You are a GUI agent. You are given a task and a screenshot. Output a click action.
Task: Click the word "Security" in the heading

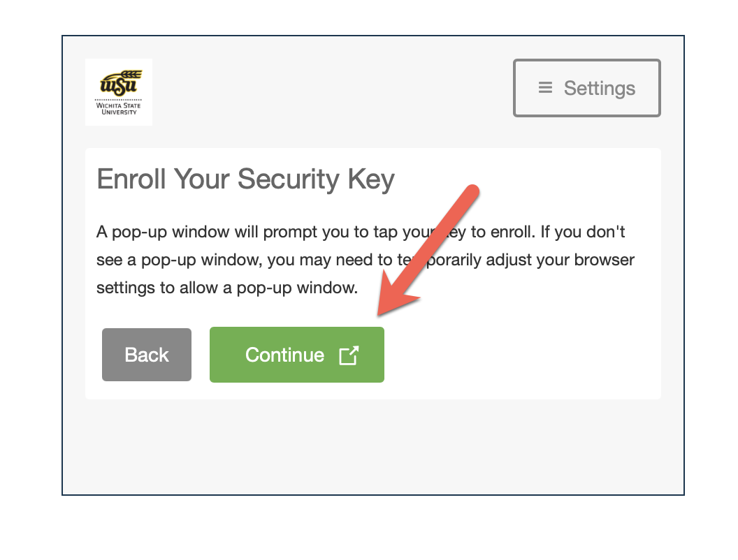(x=289, y=180)
